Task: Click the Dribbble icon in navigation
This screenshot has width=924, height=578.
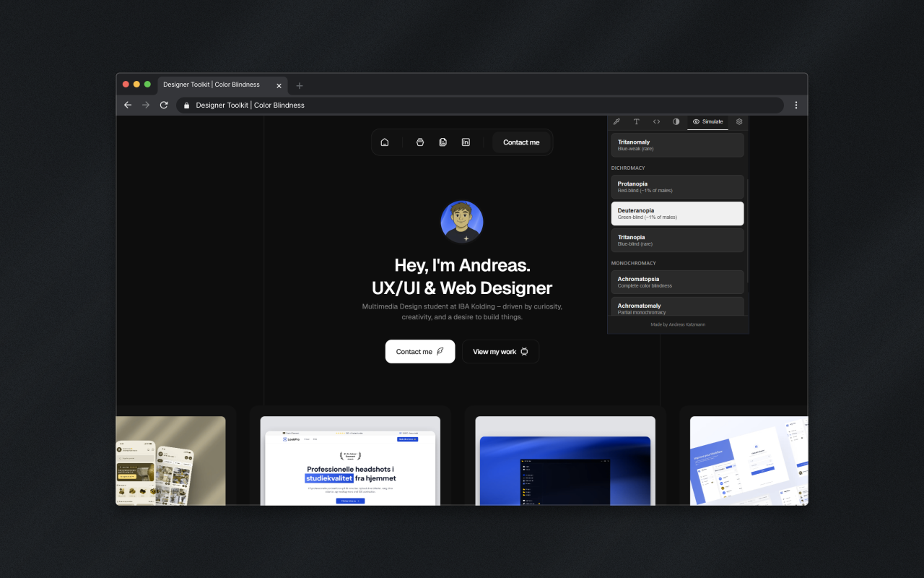Action: point(419,142)
